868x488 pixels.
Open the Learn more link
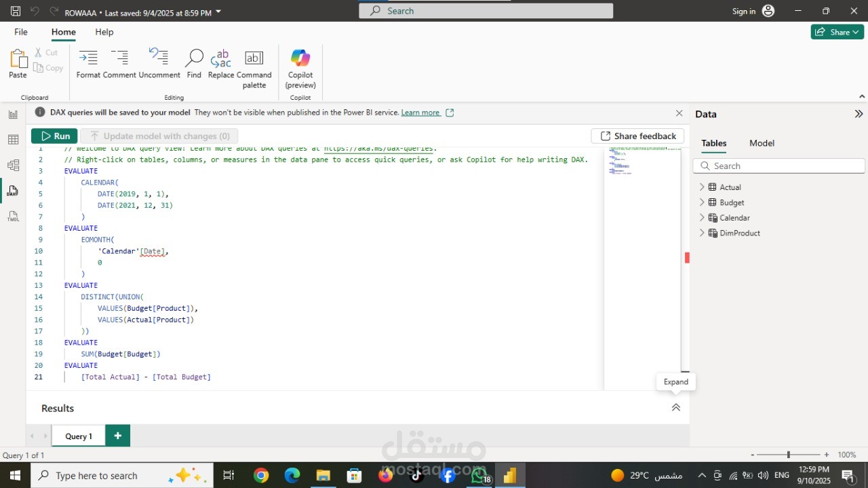[420, 113]
